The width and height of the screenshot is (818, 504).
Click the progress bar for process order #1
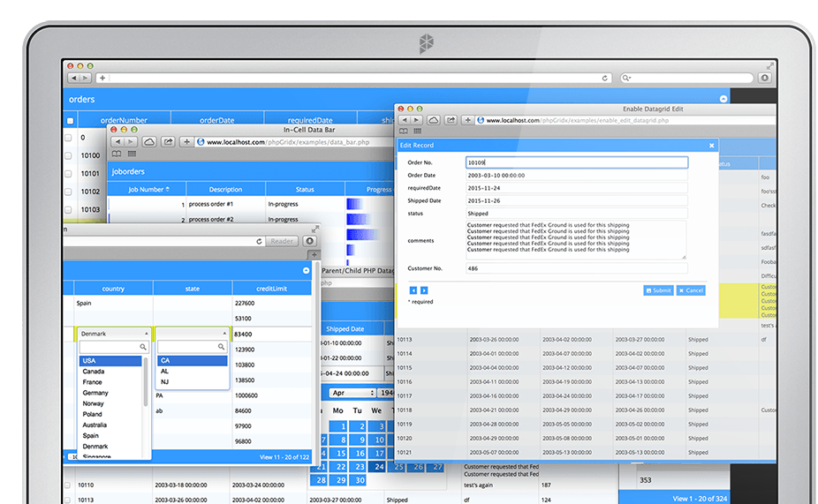tap(355, 204)
